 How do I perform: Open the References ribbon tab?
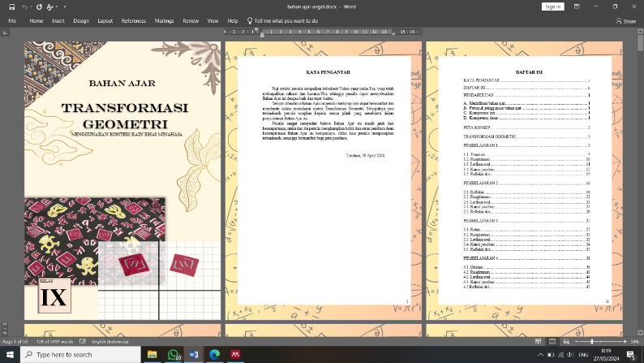[x=134, y=20]
